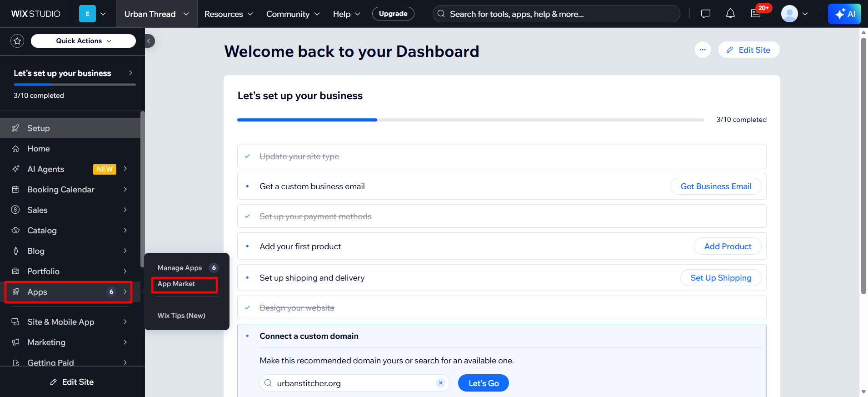The height and width of the screenshot is (397, 868).
Task: Click the Set Up Shipping button
Action: tap(721, 278)
